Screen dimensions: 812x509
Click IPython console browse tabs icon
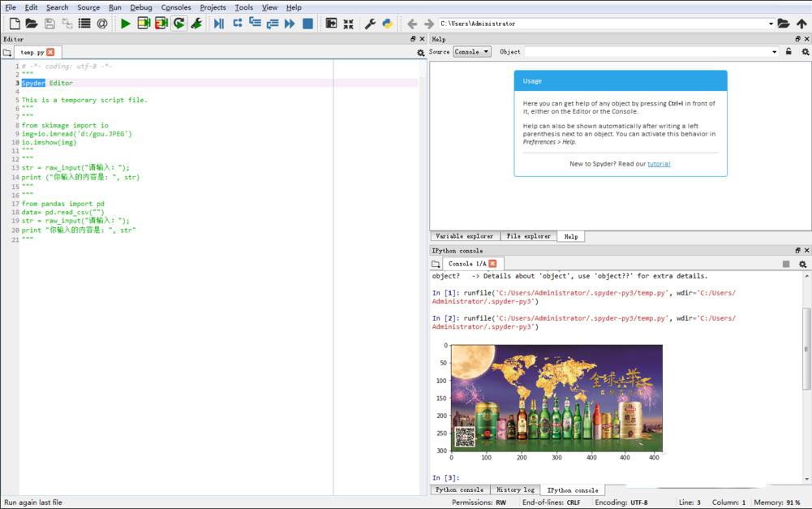point(436,264)
